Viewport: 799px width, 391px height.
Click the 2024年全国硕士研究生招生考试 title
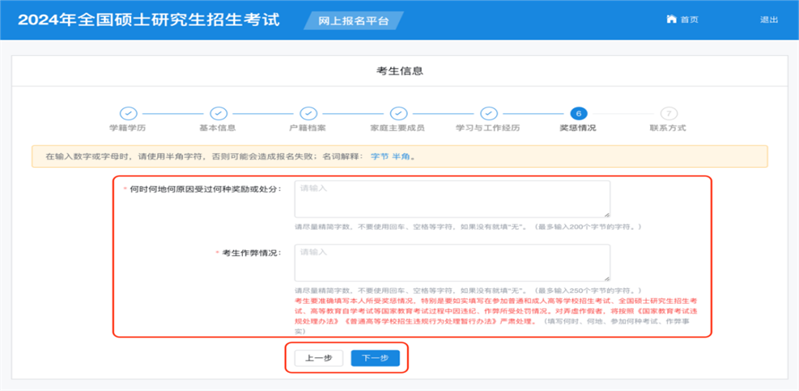coord(149,20)
